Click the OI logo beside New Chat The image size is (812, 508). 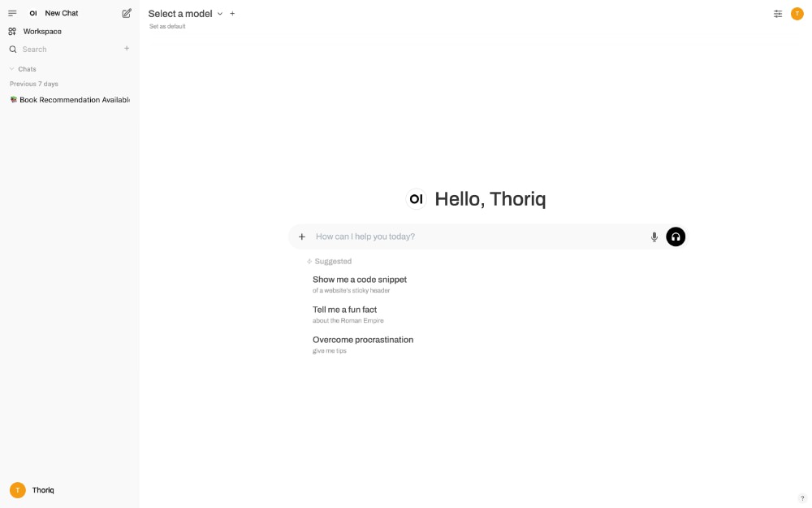(x=33, y=14)
